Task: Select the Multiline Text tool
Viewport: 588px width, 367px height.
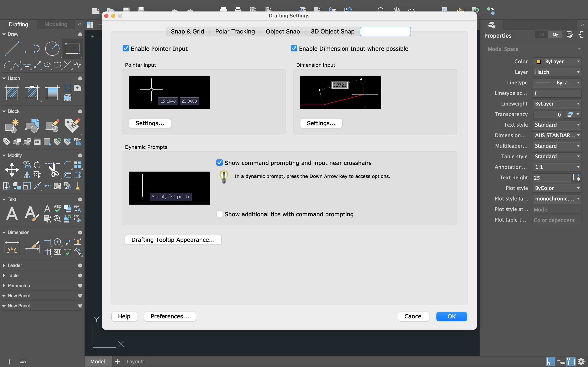Action: pyautogui.click(x=11, y=214)
